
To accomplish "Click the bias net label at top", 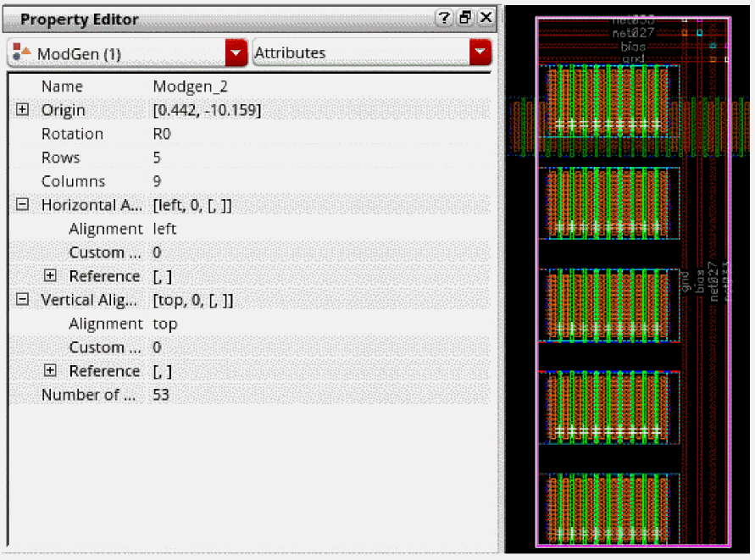I will (x=633, y=47).
